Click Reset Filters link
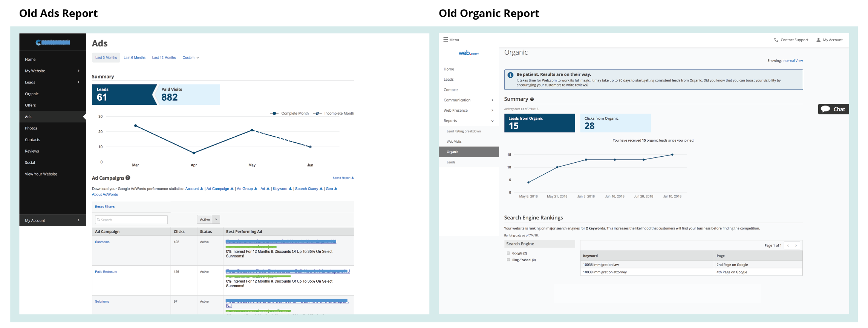868x328 pixels. tap(105, 207)
